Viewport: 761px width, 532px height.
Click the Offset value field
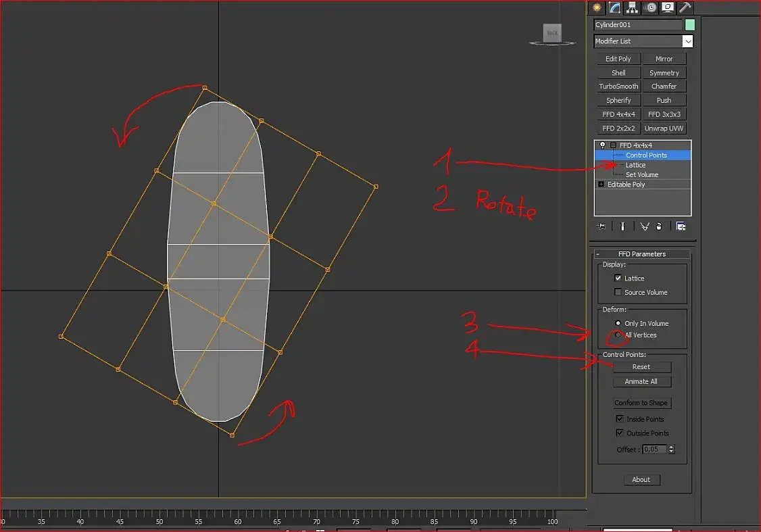click(x=655, y=450)
